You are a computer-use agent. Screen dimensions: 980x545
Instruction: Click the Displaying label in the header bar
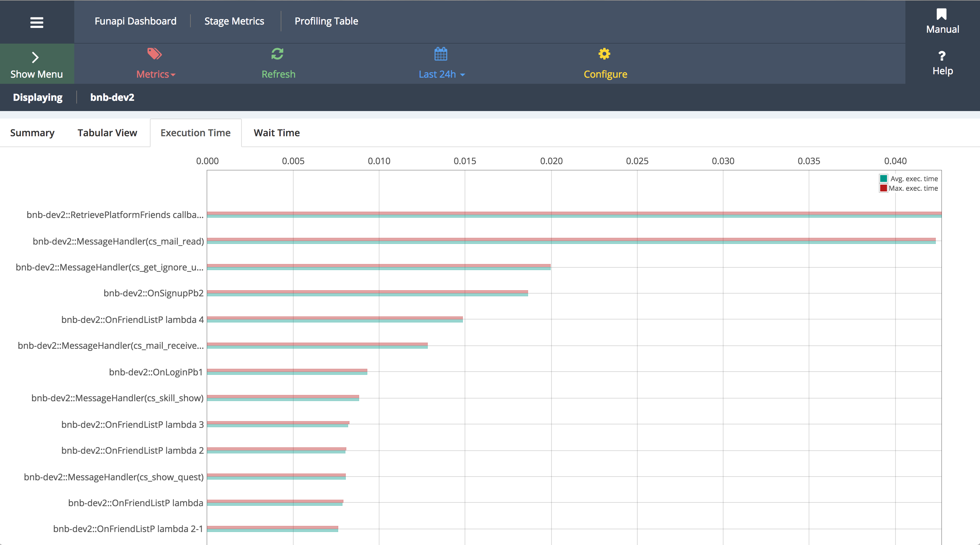click(38, 97)
